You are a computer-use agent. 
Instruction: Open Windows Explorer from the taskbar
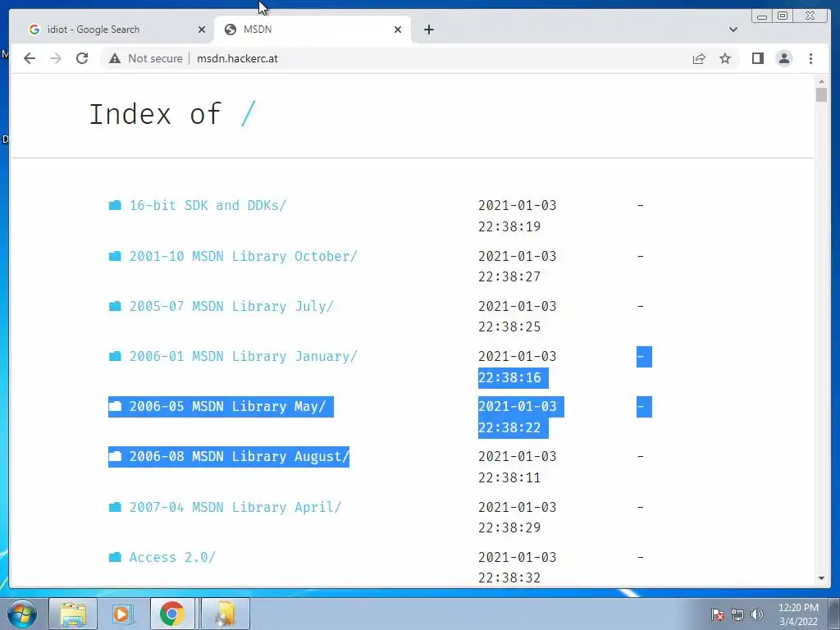(x=73, y=614)
